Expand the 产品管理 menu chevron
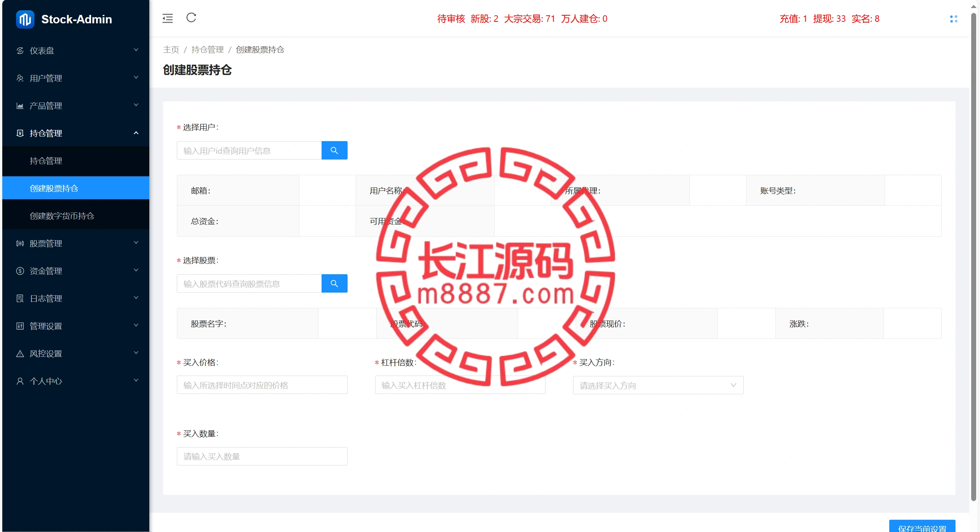The width and height of the screenshot is (980, 532). click(136, 105)
